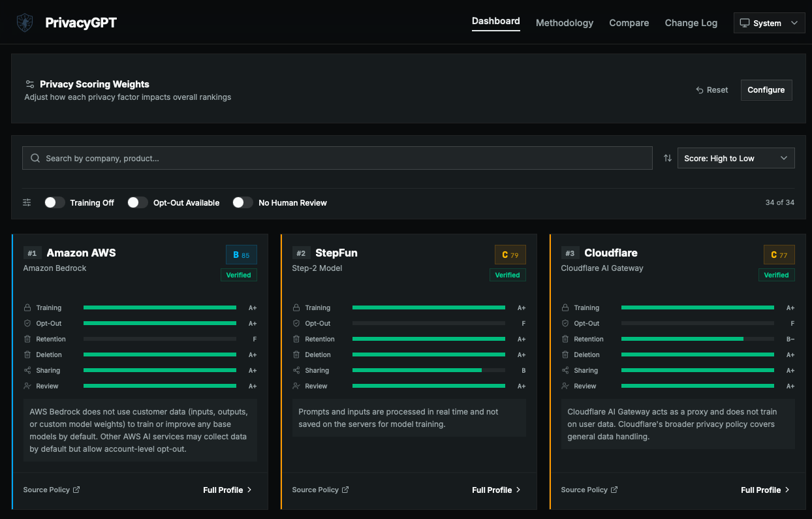The image size is (812, 519).
Task: Click the Training lock icon on StepFun card
Action: (x=296, y=307)
